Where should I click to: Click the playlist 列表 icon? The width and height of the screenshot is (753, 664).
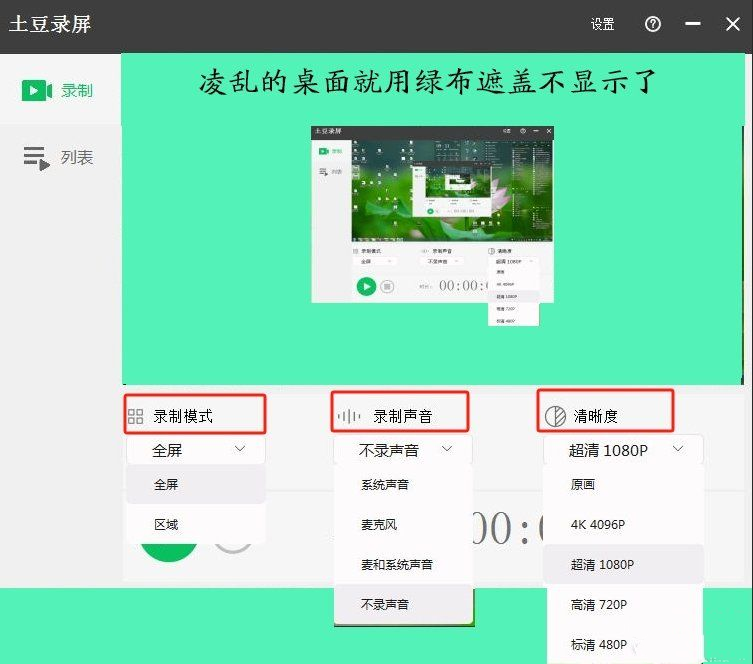pyautogui.click(x=36, y=158)
